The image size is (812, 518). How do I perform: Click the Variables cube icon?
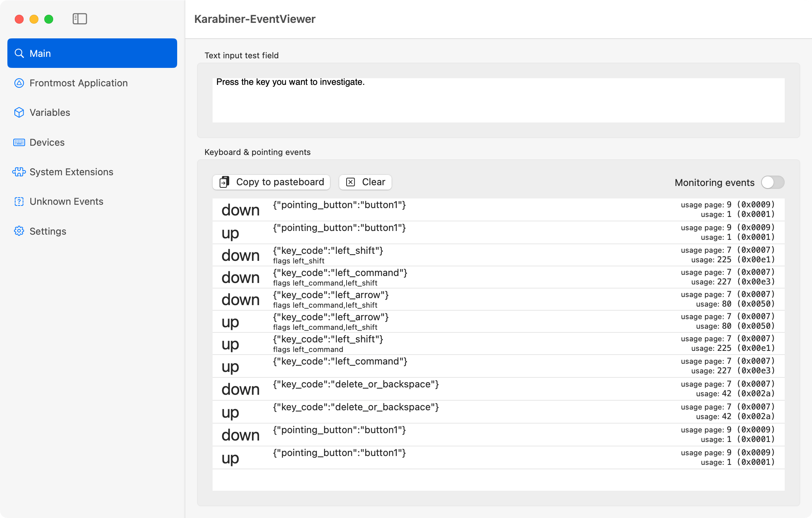(x=19, y=113)
